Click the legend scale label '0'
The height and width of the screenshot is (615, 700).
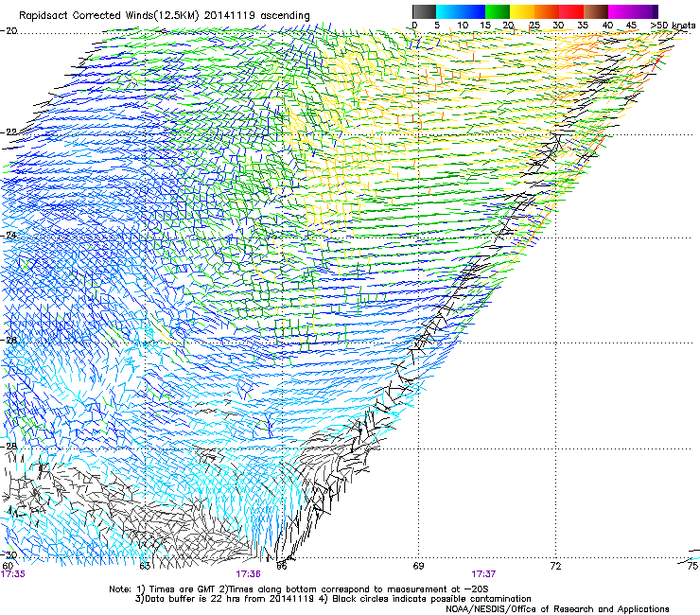point(414,25)
